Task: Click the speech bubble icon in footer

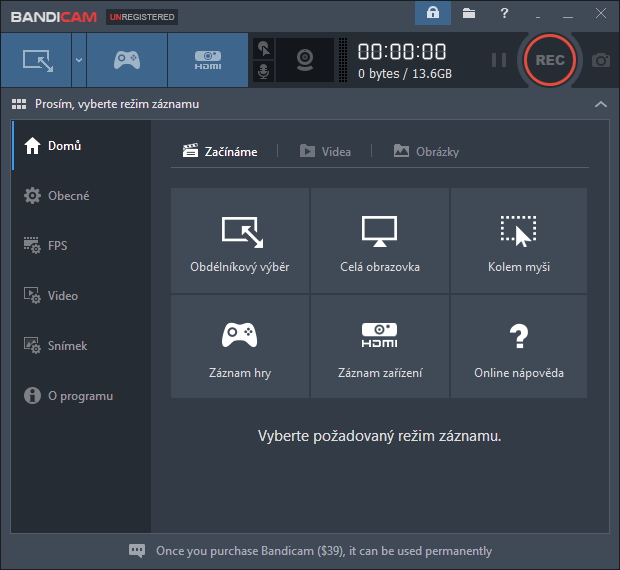Action: [x=137, y=551]
